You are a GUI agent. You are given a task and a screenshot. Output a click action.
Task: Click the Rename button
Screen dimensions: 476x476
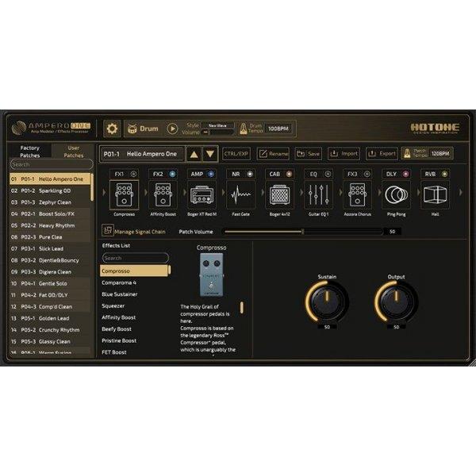tap(272, 154)
